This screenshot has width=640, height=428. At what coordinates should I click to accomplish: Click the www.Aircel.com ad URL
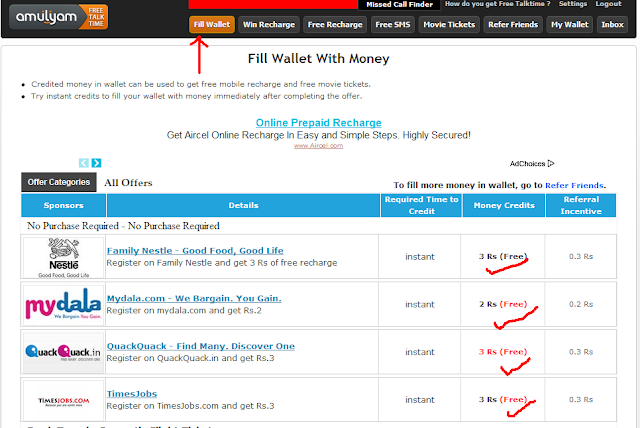click(x=318, y=146)
